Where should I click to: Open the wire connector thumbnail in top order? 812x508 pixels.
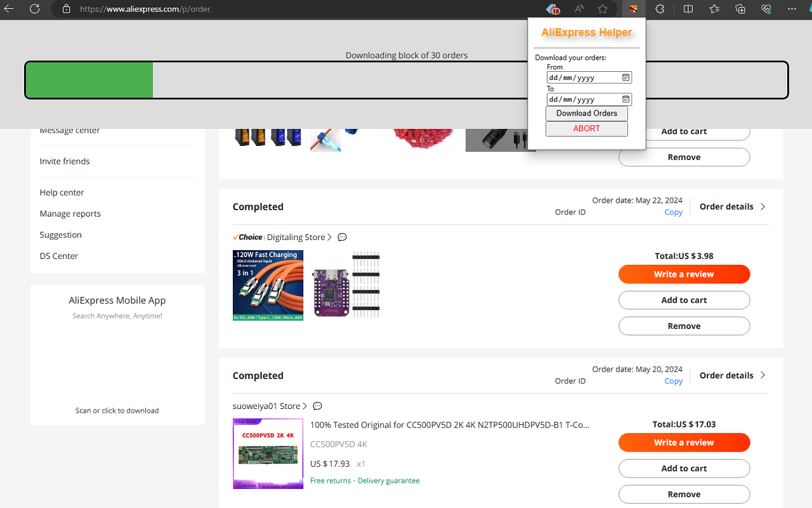click(346, 139)
